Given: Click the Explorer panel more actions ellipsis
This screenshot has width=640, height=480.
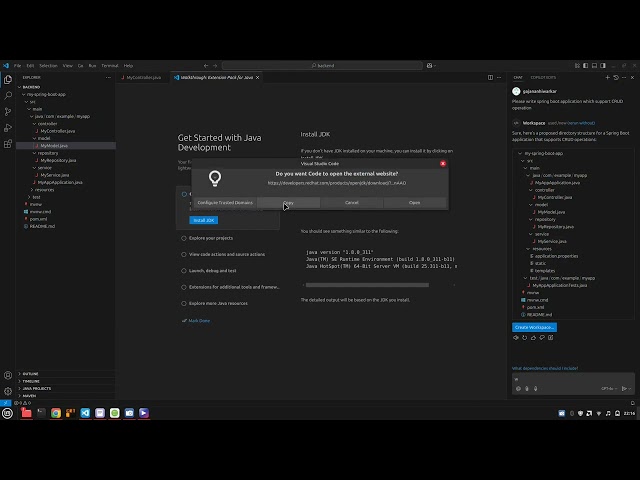Looking at the screenshot, I should click(x=108, y=78).
